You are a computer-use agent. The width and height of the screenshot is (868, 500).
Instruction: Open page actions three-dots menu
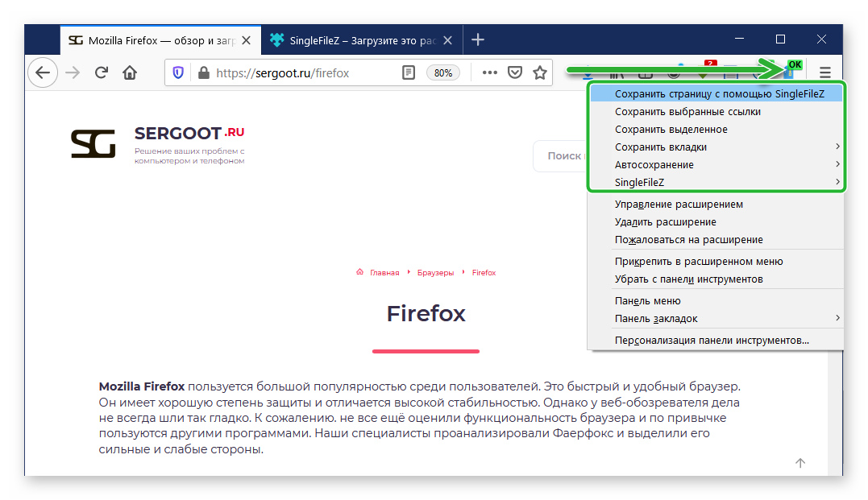coord(489,72)
